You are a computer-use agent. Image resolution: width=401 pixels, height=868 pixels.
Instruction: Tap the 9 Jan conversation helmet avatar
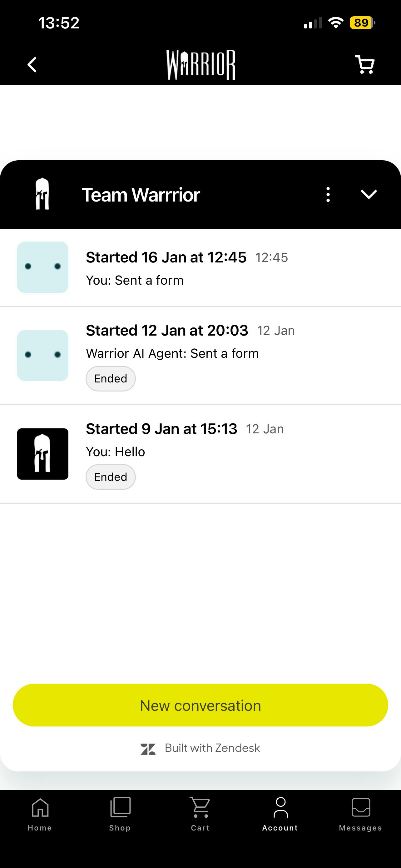tap(43, 454)
